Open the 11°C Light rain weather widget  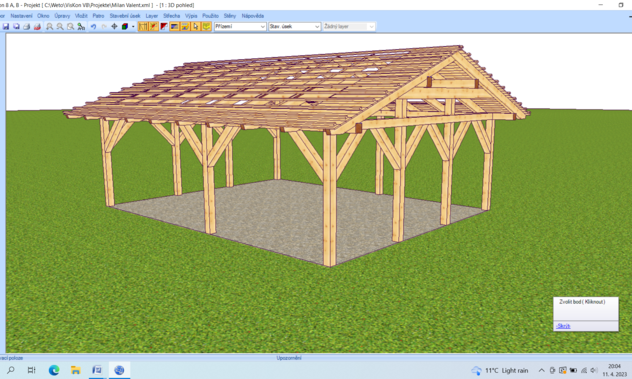[x=500, y=371]
